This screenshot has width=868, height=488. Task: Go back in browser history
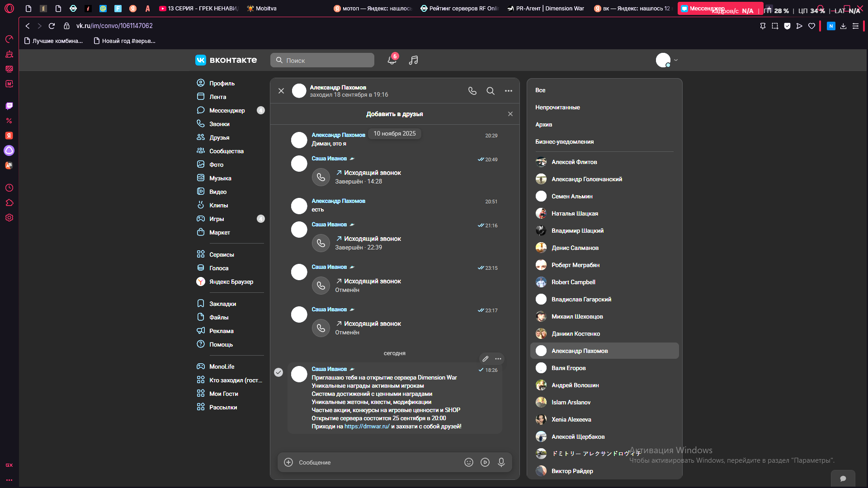pos(28,26)
